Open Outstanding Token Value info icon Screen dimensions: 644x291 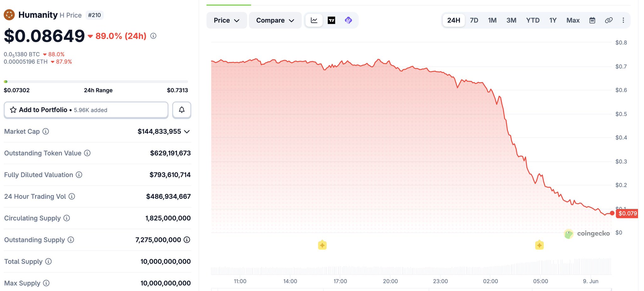(x=87, y=153)
